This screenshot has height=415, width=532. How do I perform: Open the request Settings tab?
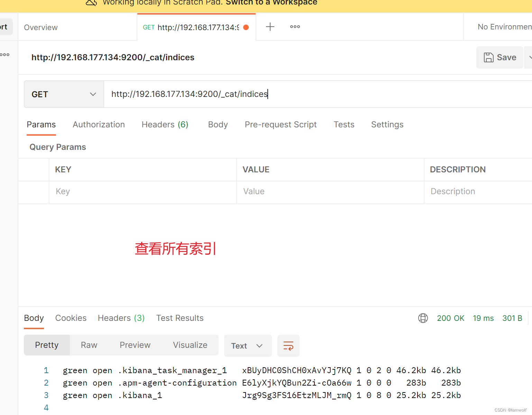pyautogui.click(x=387, y=125)
